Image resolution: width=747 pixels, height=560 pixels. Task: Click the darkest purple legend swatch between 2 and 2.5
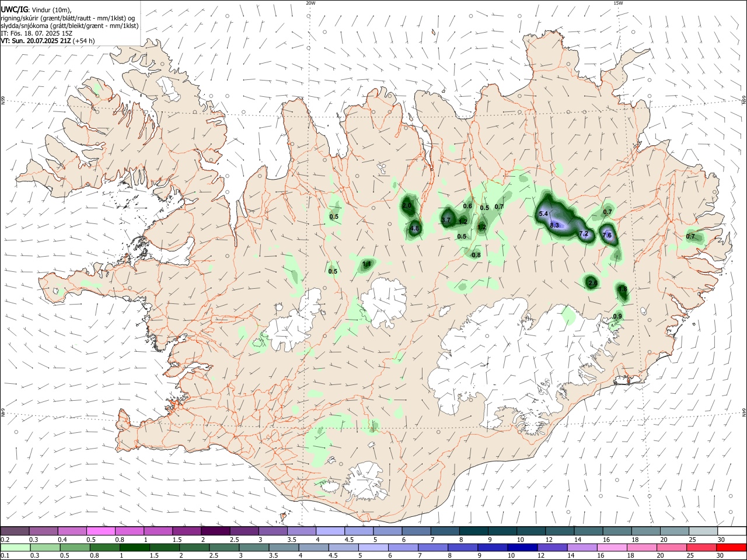(215, 531)
